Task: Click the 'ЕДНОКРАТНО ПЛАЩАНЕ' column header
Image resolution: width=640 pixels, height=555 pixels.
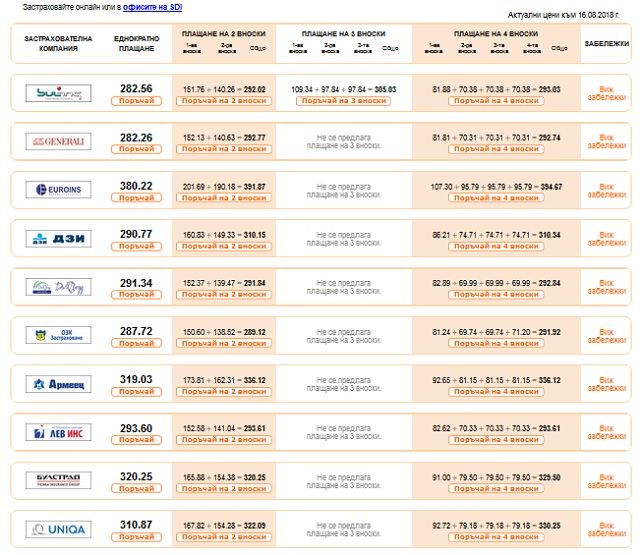Action: click(x=136, y=43)
